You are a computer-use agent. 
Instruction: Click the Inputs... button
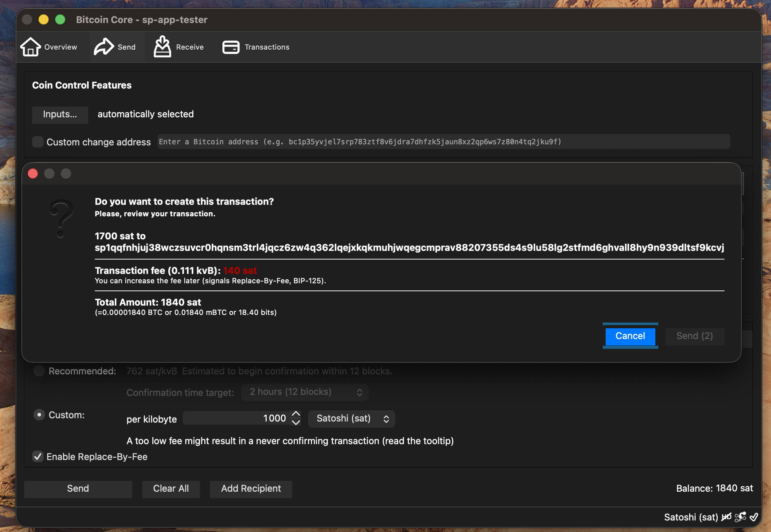(60, 114)
